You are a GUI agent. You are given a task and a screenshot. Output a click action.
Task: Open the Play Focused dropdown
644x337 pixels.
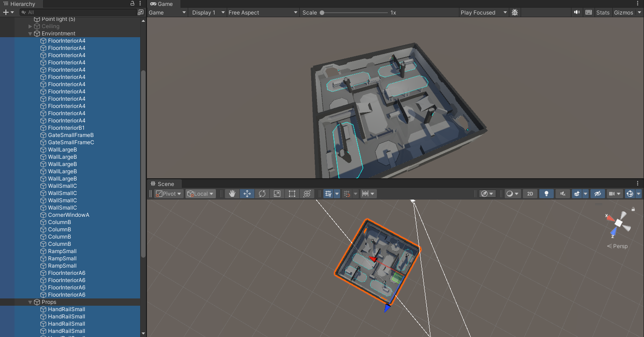483,13
